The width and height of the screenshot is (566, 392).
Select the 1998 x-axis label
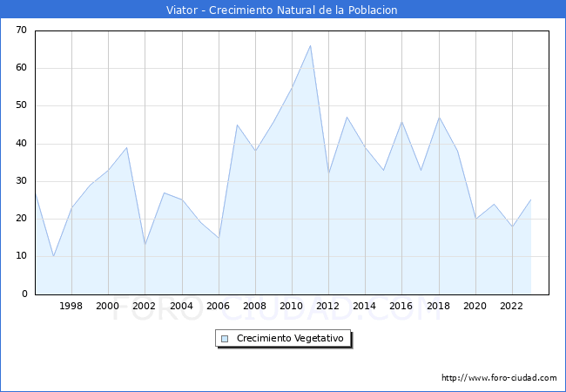(x=71, y=306)
